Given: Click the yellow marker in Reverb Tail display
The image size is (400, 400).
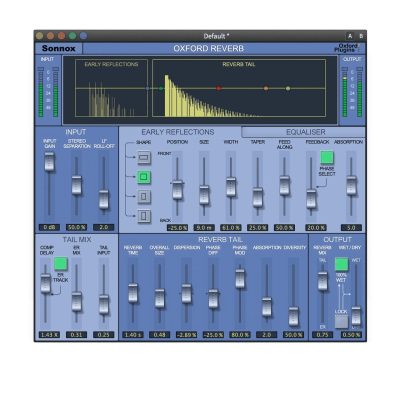Looking at the screenshot, I should [288, 88].
